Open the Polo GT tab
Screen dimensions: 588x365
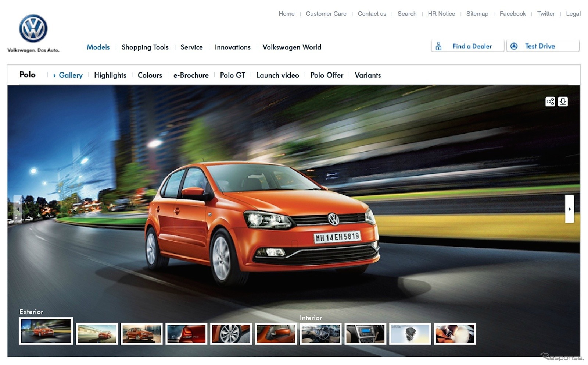click(x=232, y=75)
